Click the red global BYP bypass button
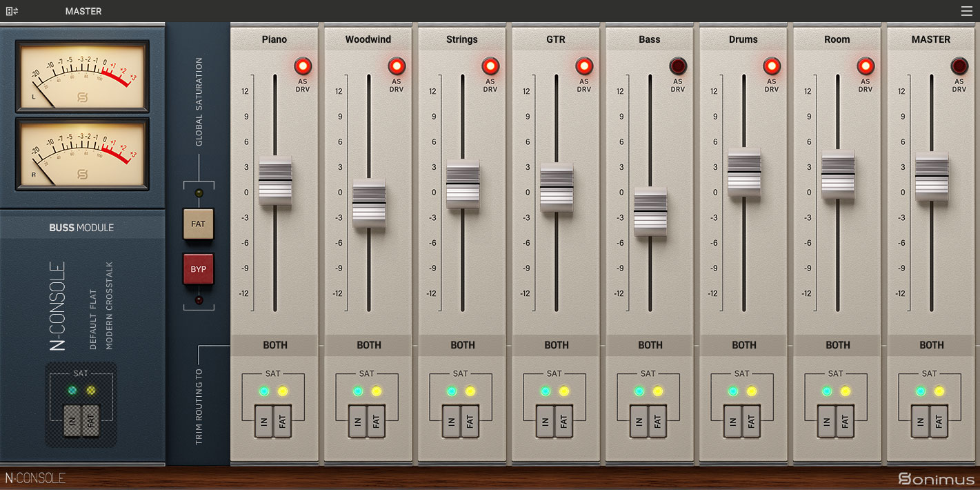 pyautogui.click(x=199, y=269)
